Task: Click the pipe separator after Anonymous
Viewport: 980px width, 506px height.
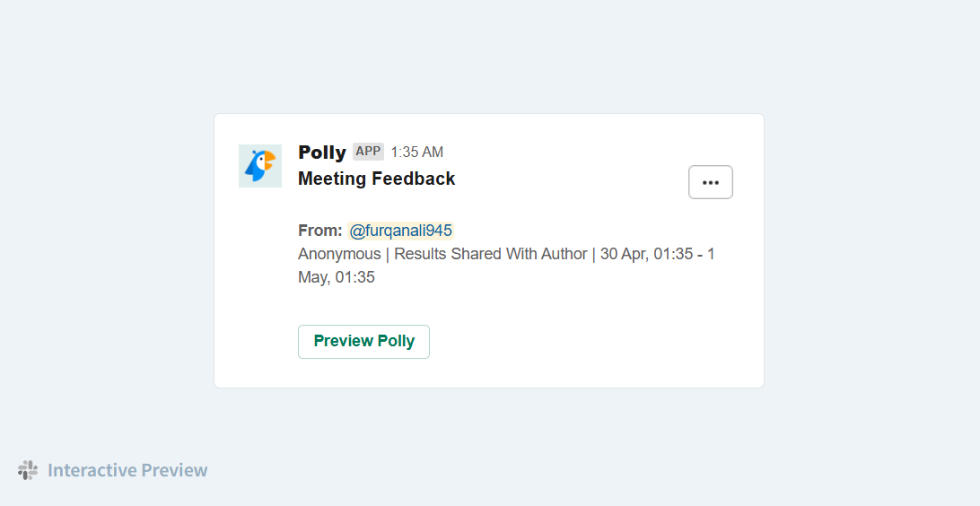Action: tap(388, 254)
